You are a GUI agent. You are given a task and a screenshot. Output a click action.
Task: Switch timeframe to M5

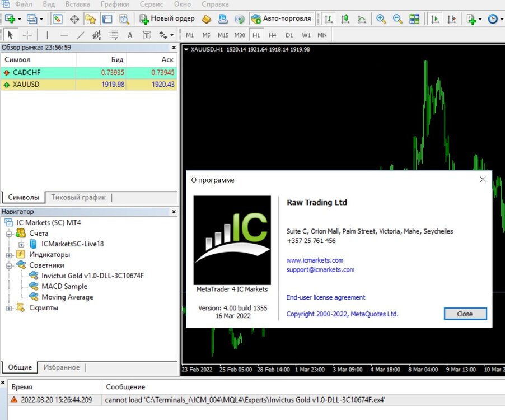click(x=206, y=35)
